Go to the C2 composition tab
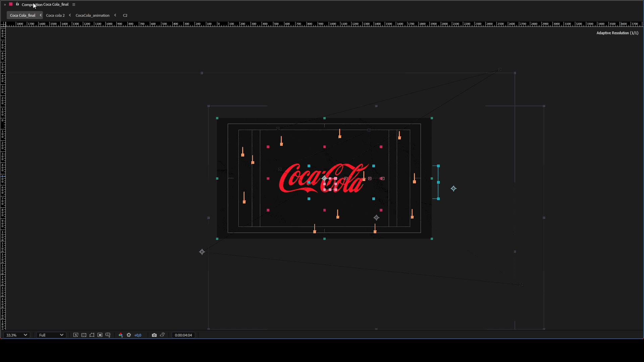Screen dimensions: 644x362 [125, 15]
